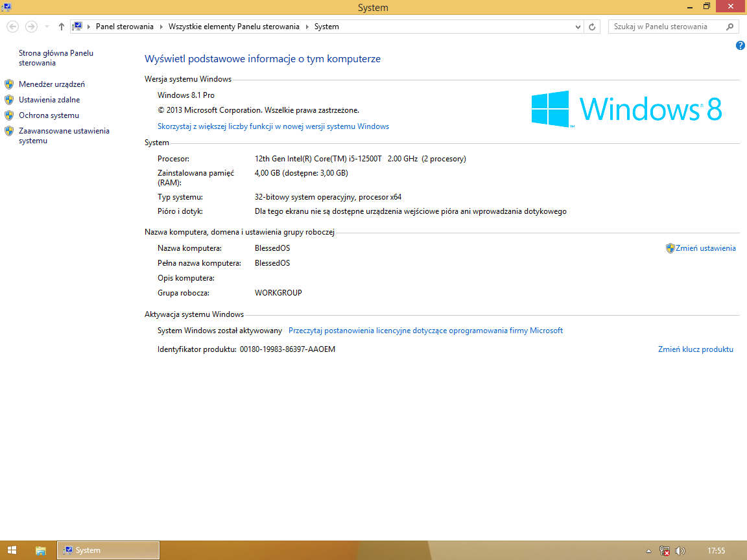Click the network status tray icon

coord(664,551)
